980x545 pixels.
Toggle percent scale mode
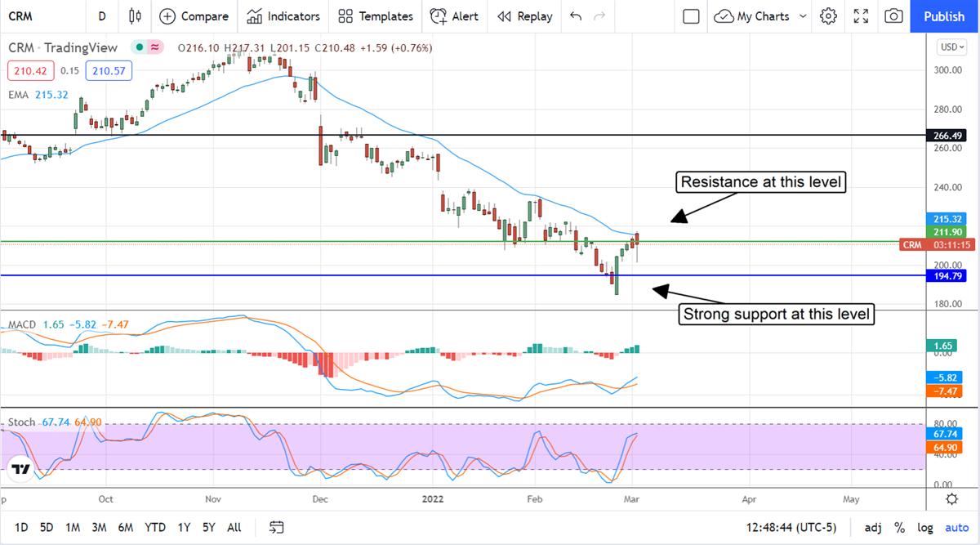pyautogui.click(x=899, y=528)
